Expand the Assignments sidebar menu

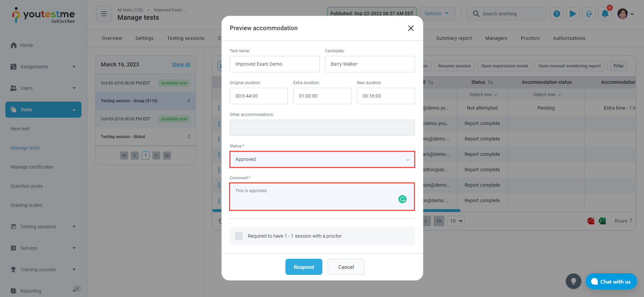point(43,67)
